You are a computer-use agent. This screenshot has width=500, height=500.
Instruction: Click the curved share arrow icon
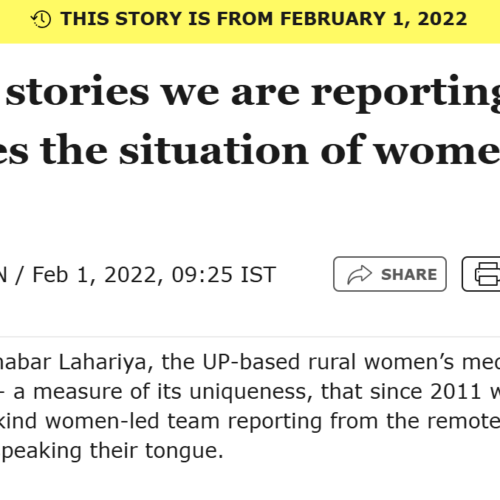click(x=359, y=275)
